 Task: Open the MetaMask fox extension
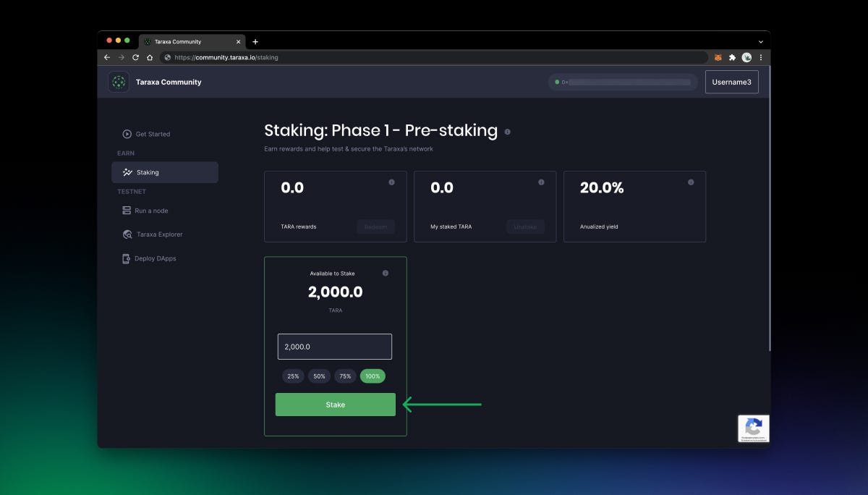(718, 57)
